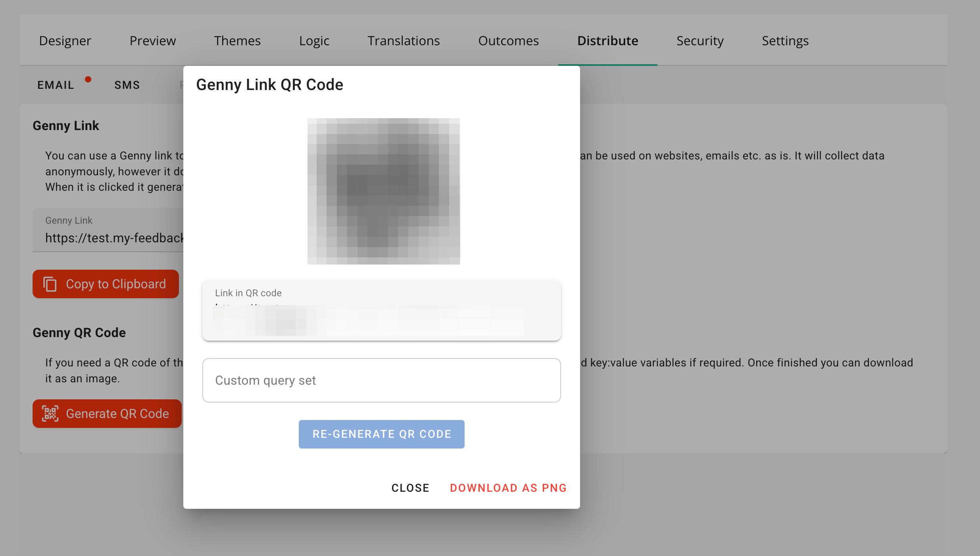This screenshot has width=980, height=556.
Task: Select the EMAIL sub-tab
Action: click(x=56, y=85)
